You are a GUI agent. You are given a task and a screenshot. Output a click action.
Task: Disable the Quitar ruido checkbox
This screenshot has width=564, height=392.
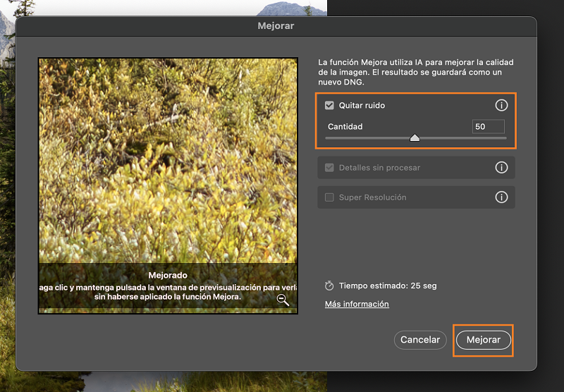tap(329, 106)
